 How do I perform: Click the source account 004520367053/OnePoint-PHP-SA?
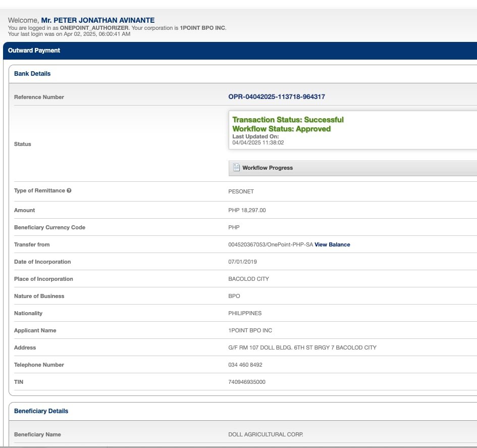271,244
